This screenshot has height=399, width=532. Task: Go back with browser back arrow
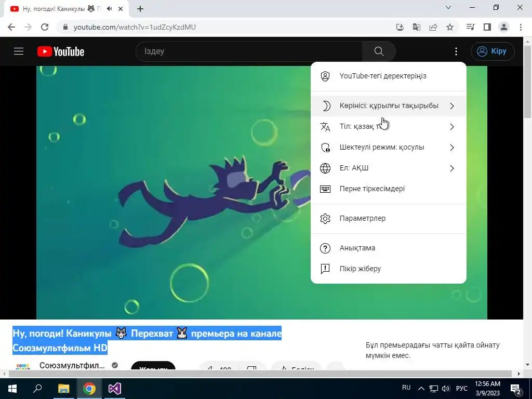(x=11, y=27)
